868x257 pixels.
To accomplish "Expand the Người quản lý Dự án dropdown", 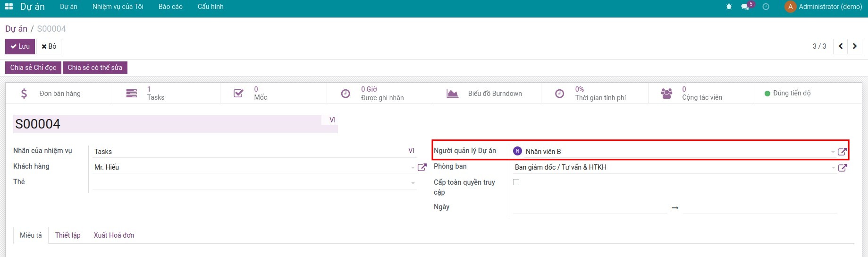I will click(833, 152).
